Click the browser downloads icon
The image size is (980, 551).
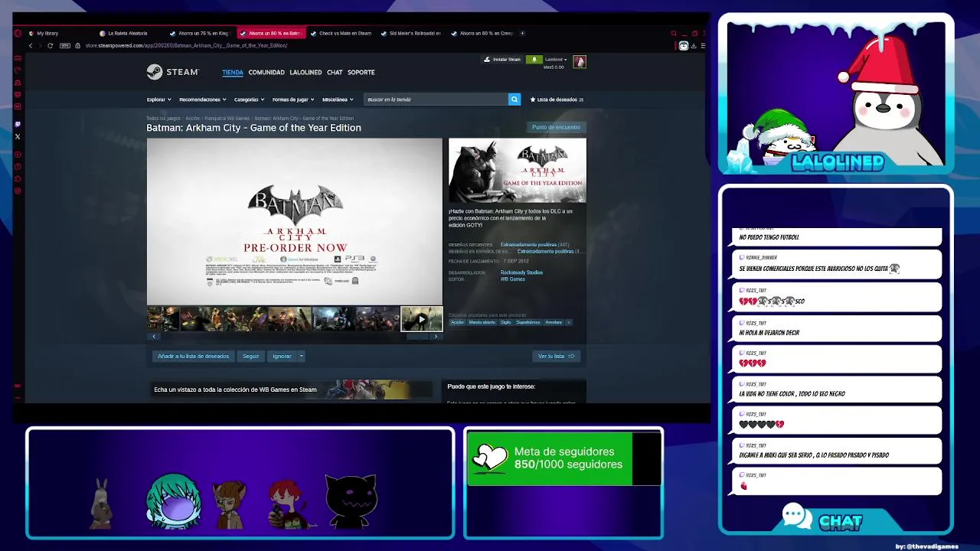(x=693, y=45)
